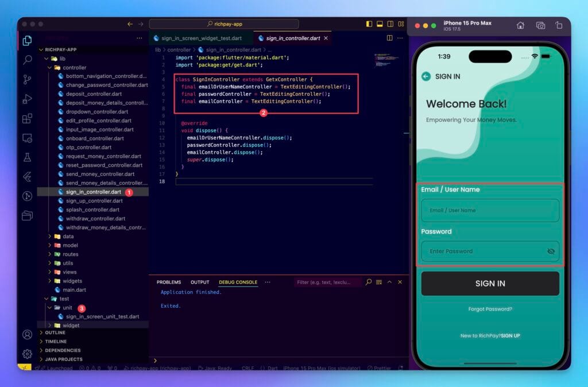This screenshot has height=387, width=588.
Task: Focus the debug console filter box
Action: pos(327,282)
